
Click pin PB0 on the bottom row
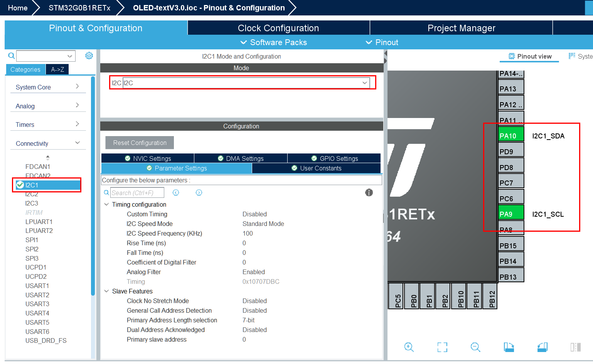pos(412,296)
